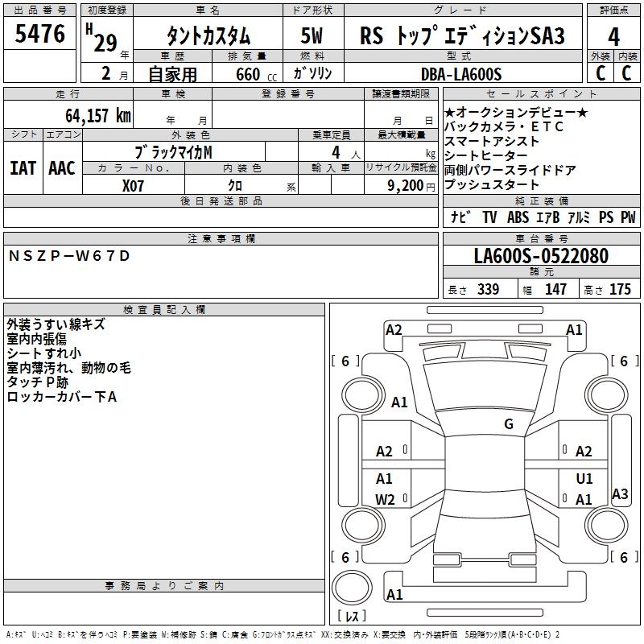The width and height of the screenshot is (644, 644).
Task: Click the NSZP-W67D note text
Action: (68, 256)
